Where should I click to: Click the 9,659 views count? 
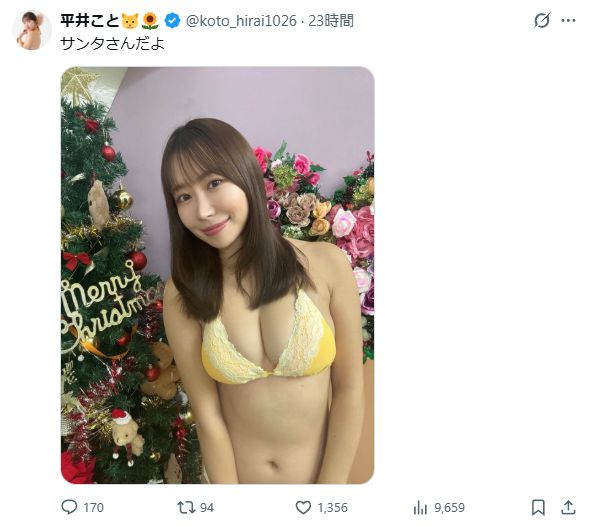(x=450, y=507)
